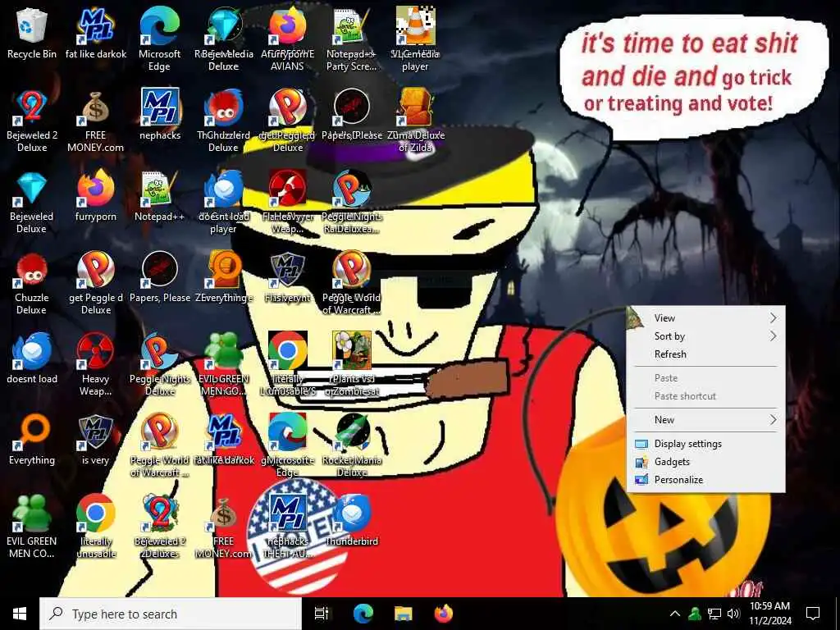This screenshot has height=630, width=840.
Task: Open the Windows Start menu
Action: tap(20, 614)
